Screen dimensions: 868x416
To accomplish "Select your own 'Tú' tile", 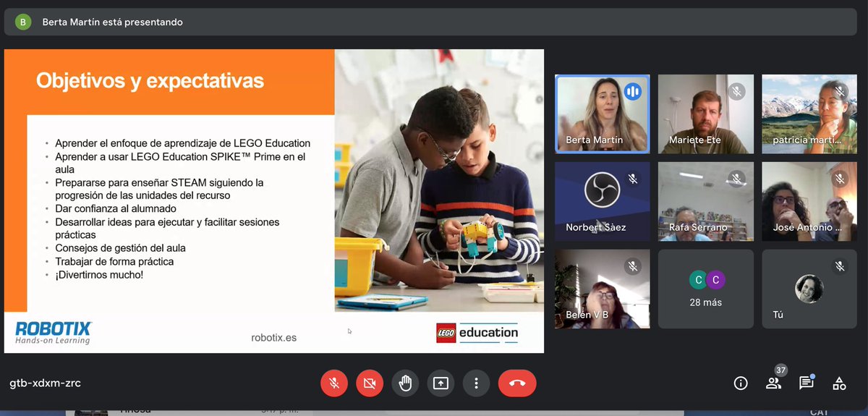I will tap(809, 289).
